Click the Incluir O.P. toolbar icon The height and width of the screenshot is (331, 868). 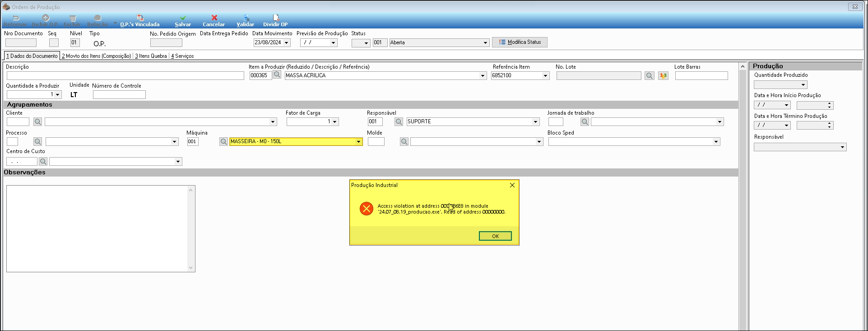pos(46,18)
